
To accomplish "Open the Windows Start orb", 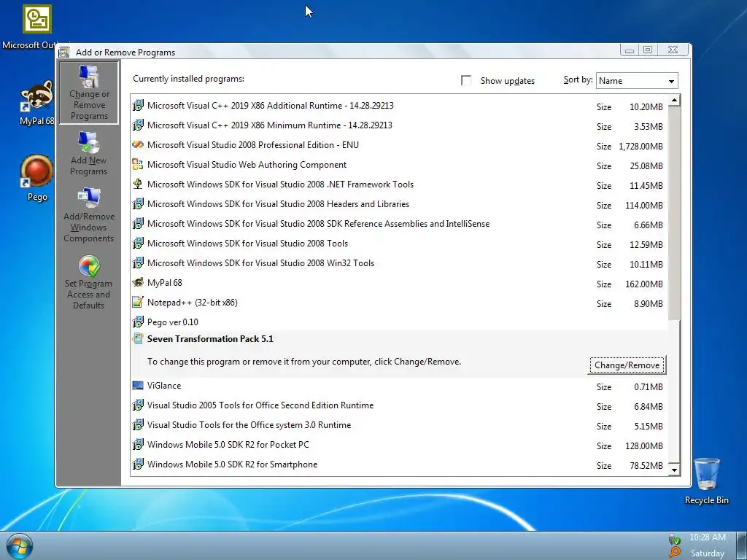I will [x=20, y=546].
